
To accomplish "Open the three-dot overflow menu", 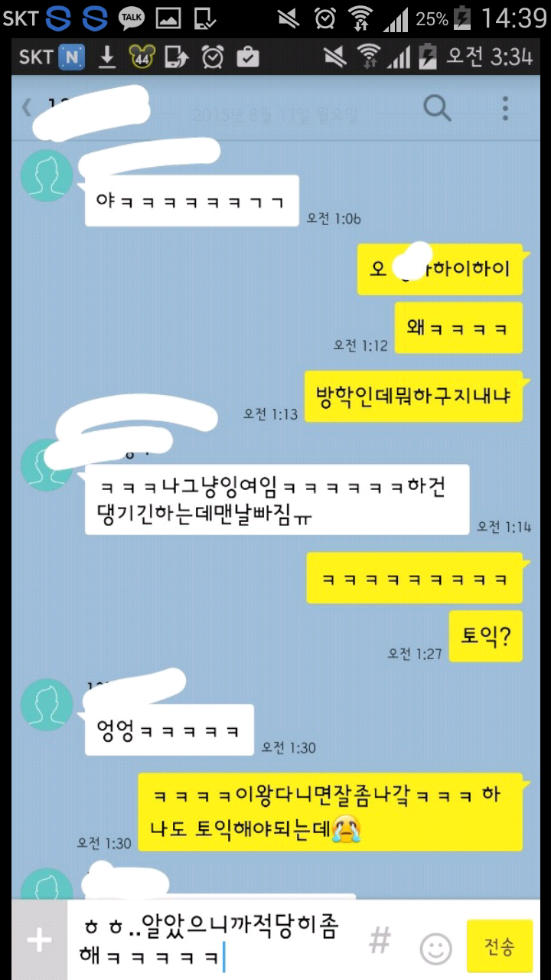I will coord(505,108).
